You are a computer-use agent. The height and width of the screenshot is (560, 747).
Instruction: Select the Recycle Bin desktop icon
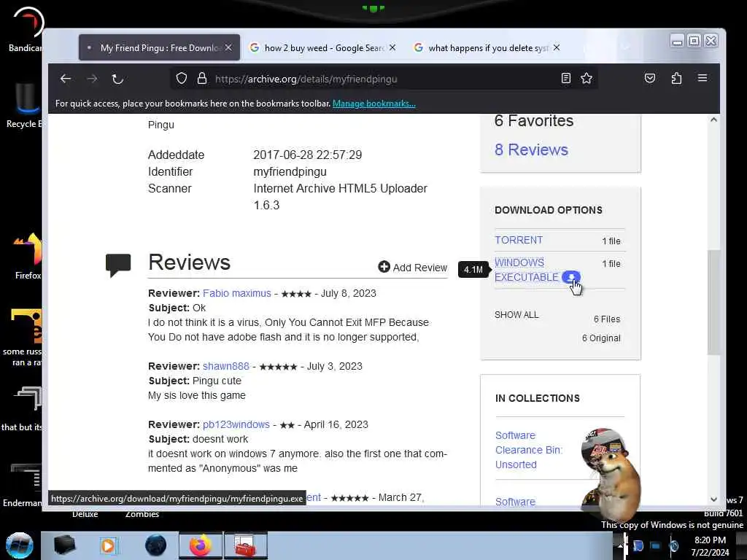pyautogui.click(x=25, y=106)
